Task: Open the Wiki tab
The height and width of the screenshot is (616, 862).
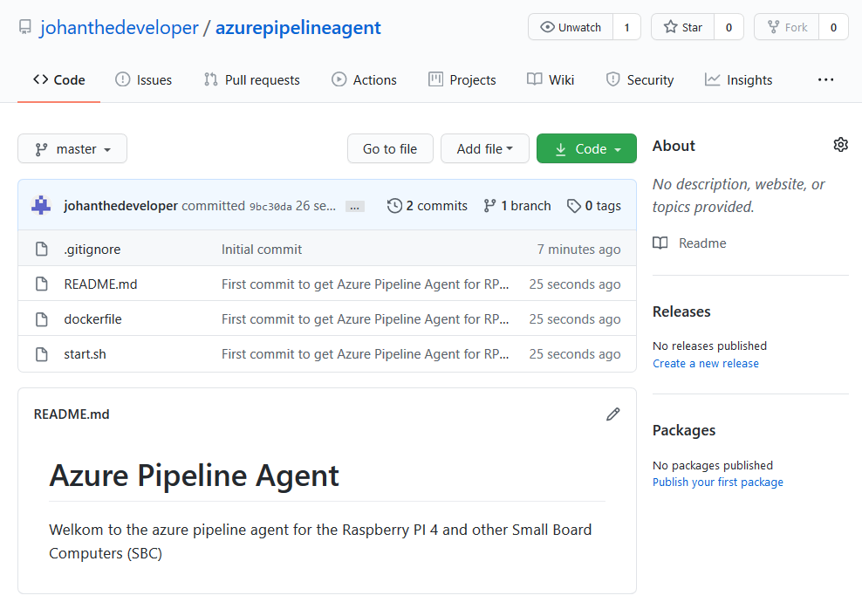Action: (551, 79)
